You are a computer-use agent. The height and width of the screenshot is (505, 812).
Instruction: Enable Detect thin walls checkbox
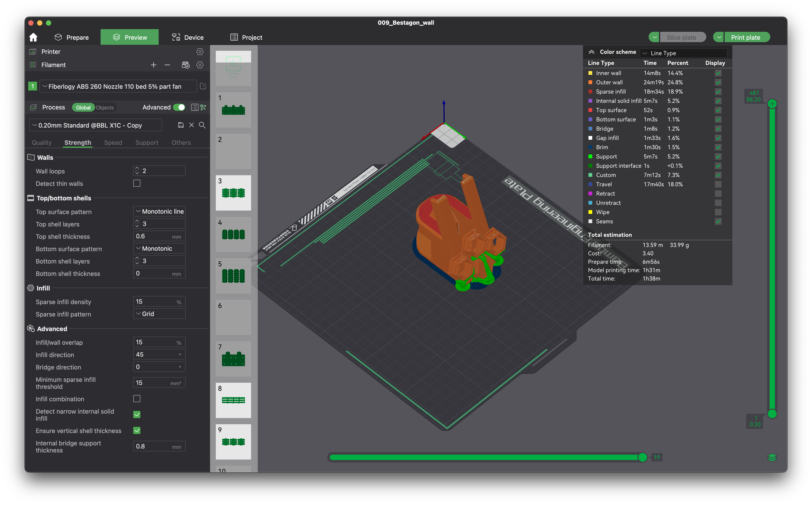137,183
